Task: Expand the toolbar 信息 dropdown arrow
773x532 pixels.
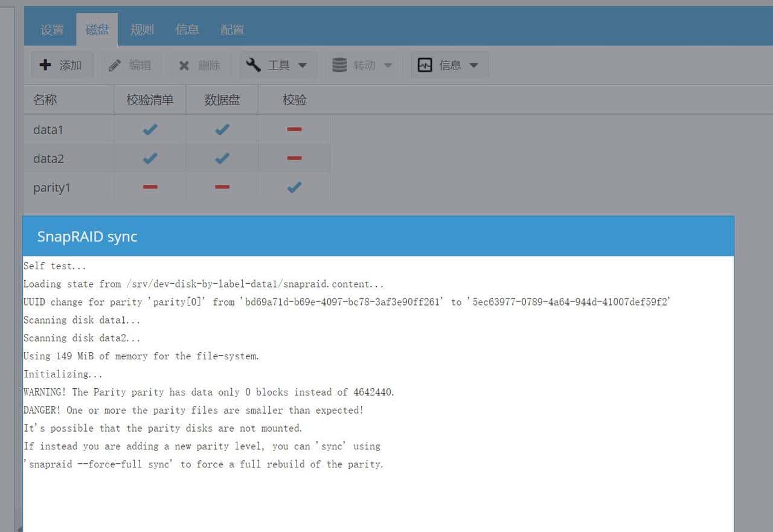Action: point(474,65)
